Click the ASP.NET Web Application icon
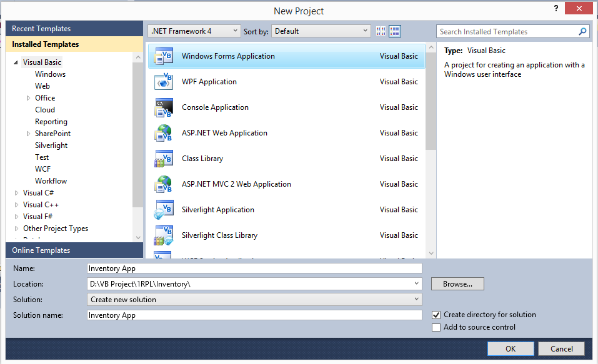598x364 pixels. (163, 132)
